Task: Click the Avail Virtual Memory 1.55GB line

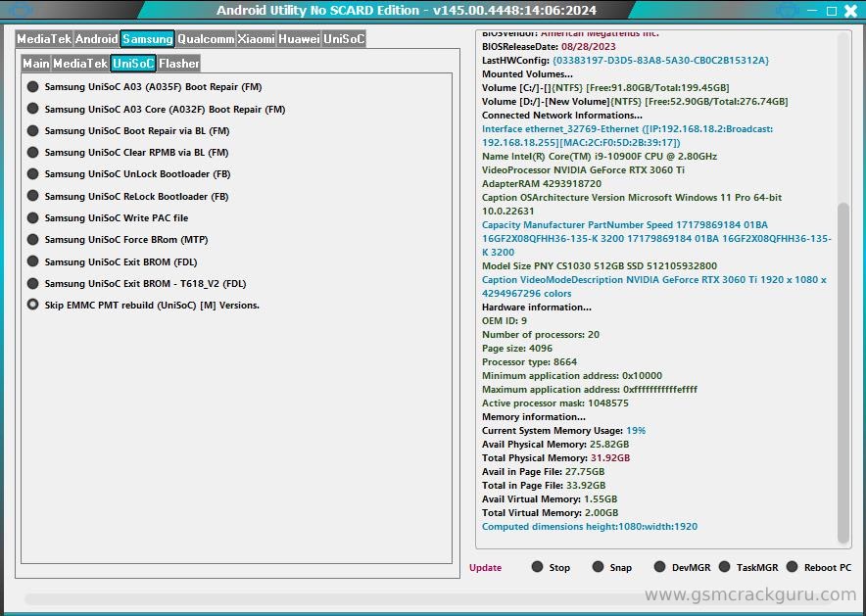Action: [550, 499]
